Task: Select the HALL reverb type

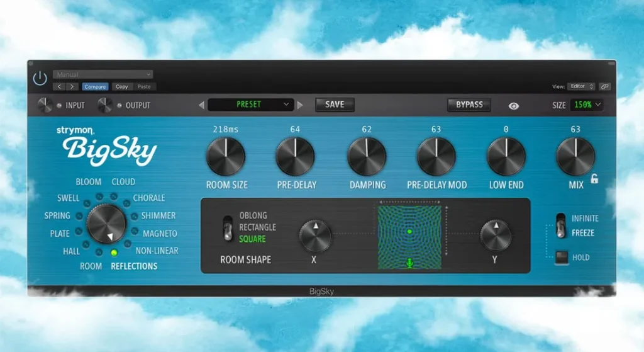Action: [x=71, y=251]
